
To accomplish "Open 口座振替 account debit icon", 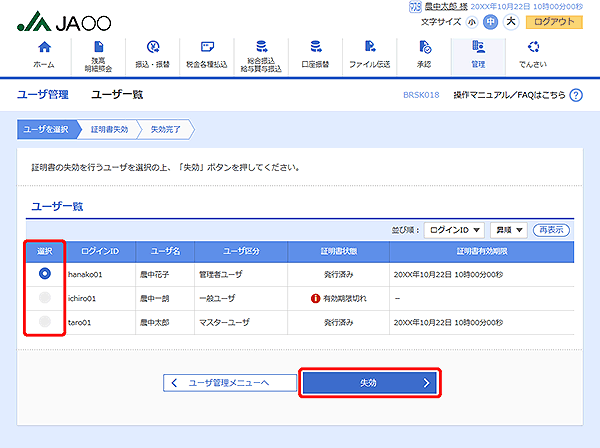I will (315, 53).
